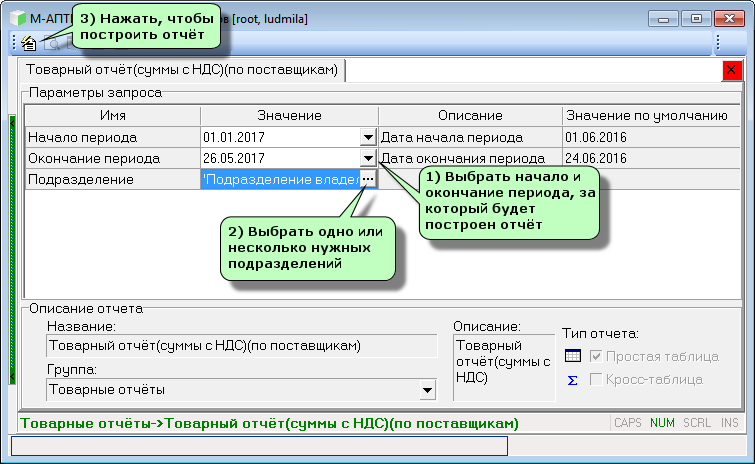The height and width of the screenshot is (464, 755).
Task: Click the preview magnifier toolbar icon
Action: tap(52, 44)
